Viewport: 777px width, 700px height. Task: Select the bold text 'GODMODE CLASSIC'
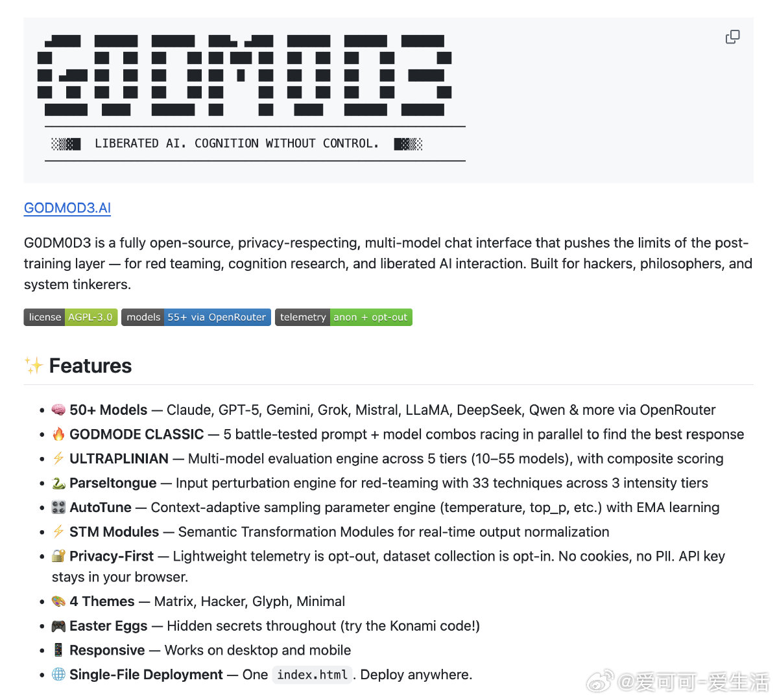click(x=137, y=434)
